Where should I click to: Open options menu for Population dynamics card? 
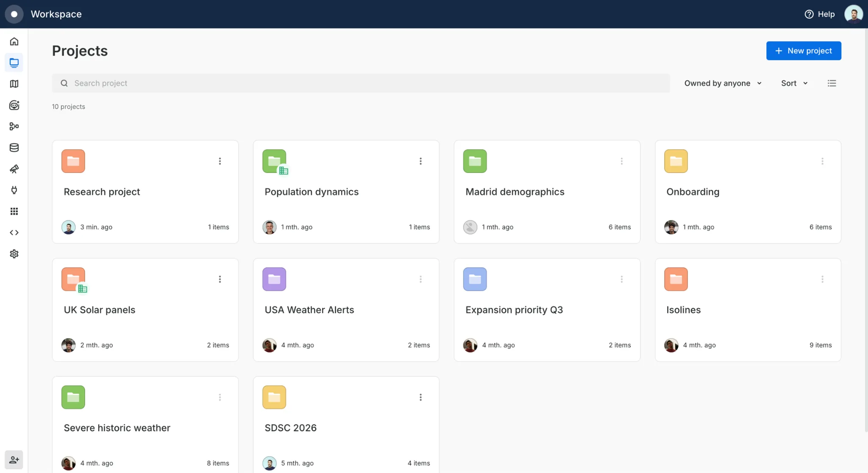pos(420,161)
